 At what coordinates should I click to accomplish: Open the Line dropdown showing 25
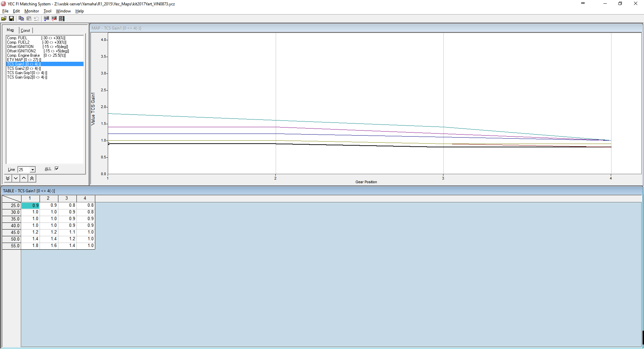[x=33, y=170]
